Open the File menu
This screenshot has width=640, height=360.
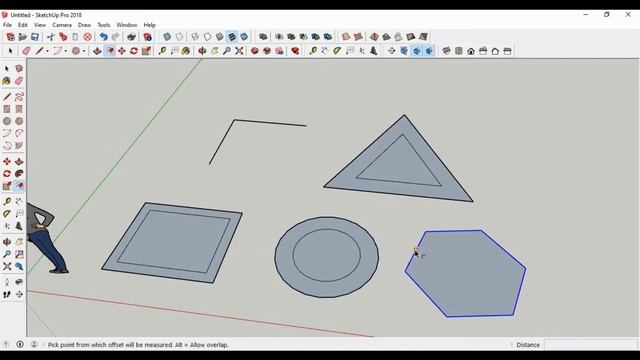7,25
